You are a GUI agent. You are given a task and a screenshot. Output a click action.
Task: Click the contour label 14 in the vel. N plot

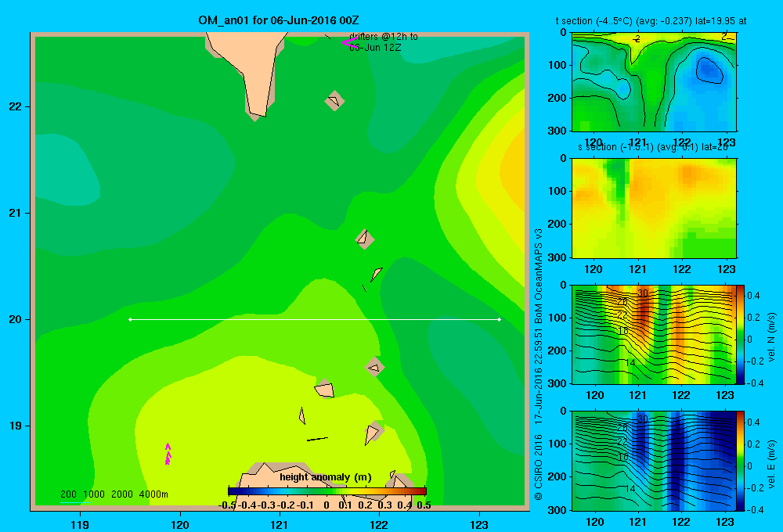point(630,362)
